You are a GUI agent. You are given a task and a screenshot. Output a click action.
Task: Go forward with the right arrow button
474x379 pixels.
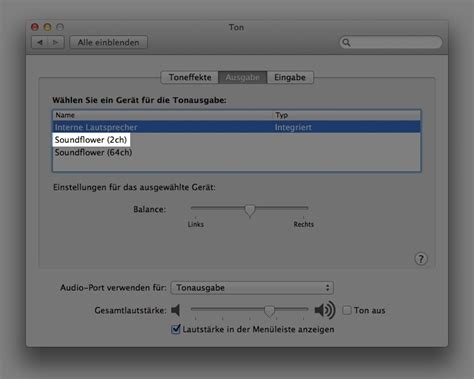(x=56, y=43)
